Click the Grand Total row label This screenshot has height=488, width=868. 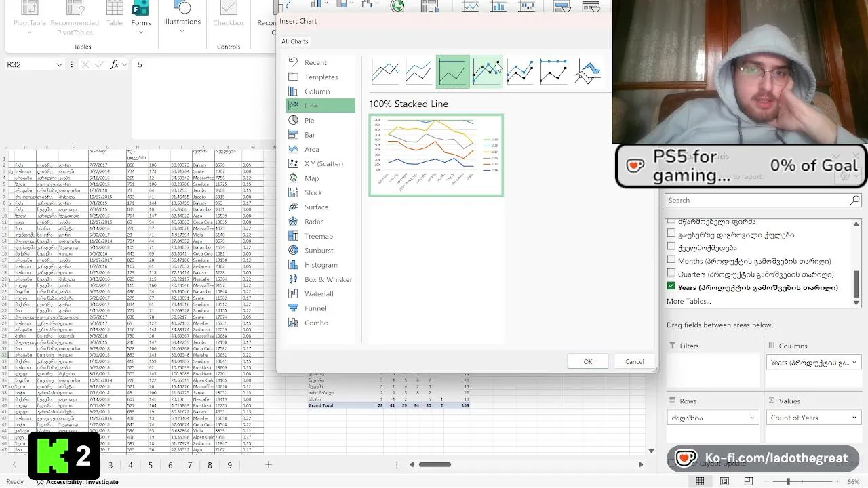321,405
